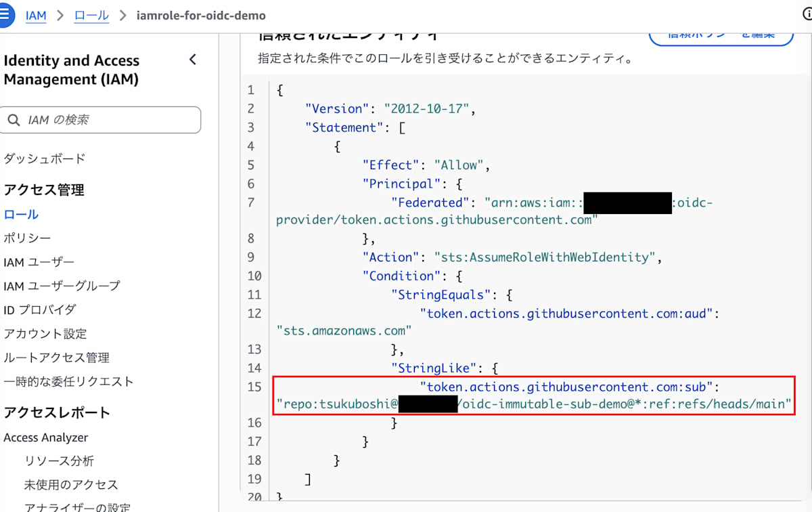Open アカウント設定 in the sidebar
Screen dimensions: 812x512
click(45, 333)
